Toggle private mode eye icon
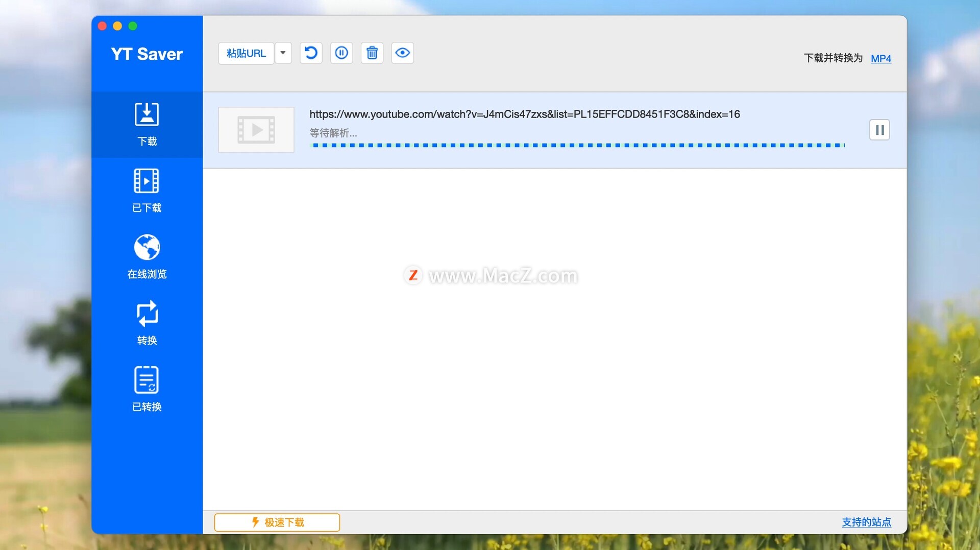980x550 pixels. point(403,53)
